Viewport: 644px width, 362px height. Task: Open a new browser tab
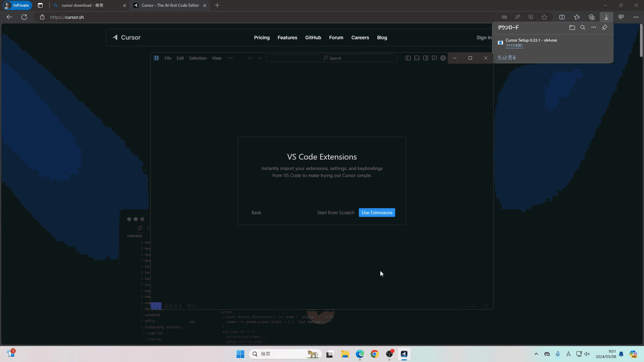tap(217, 5)
